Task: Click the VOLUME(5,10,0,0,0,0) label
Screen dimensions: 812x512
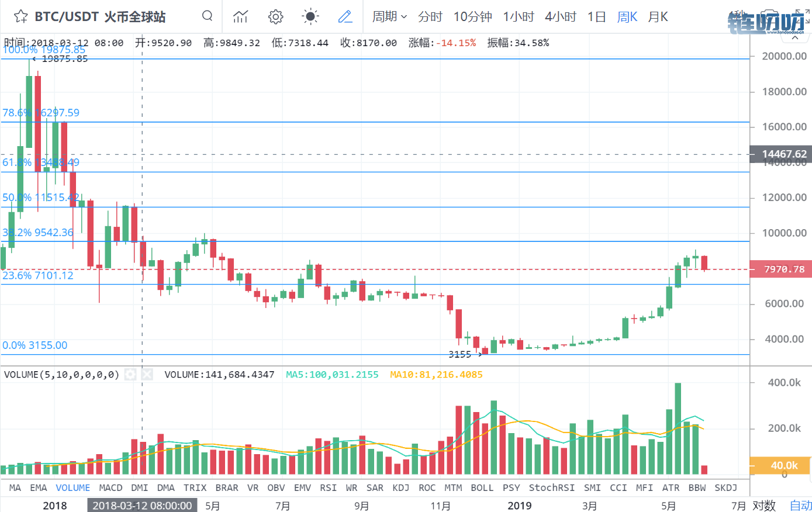Action: coord(61,375)
